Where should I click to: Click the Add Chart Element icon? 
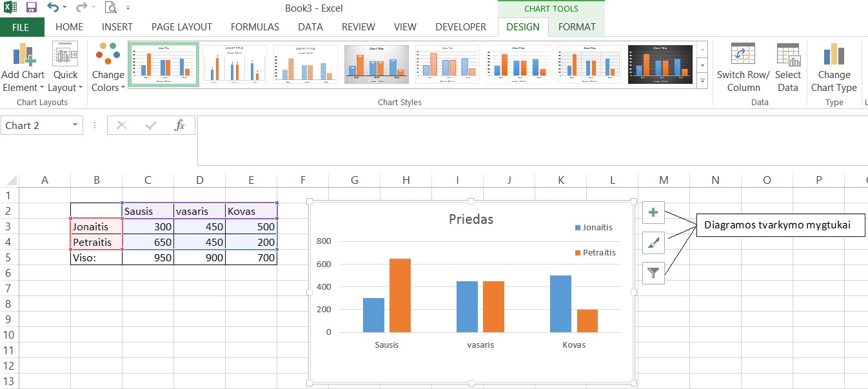click(23, 55)
